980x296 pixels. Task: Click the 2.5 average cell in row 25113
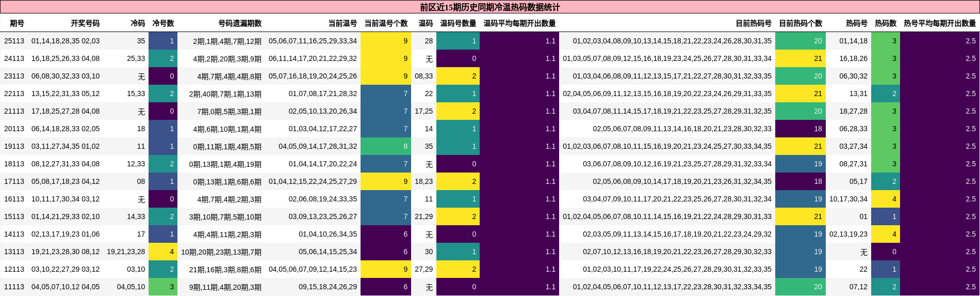tap(940, 41)
